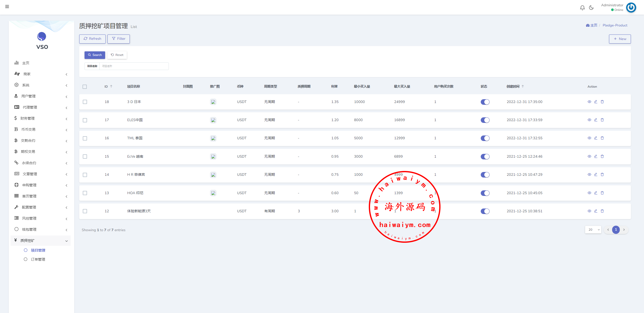This screenshot has height=313, width=644.
Task: Select 项目管理 submenu item
Action: [38, 250]
